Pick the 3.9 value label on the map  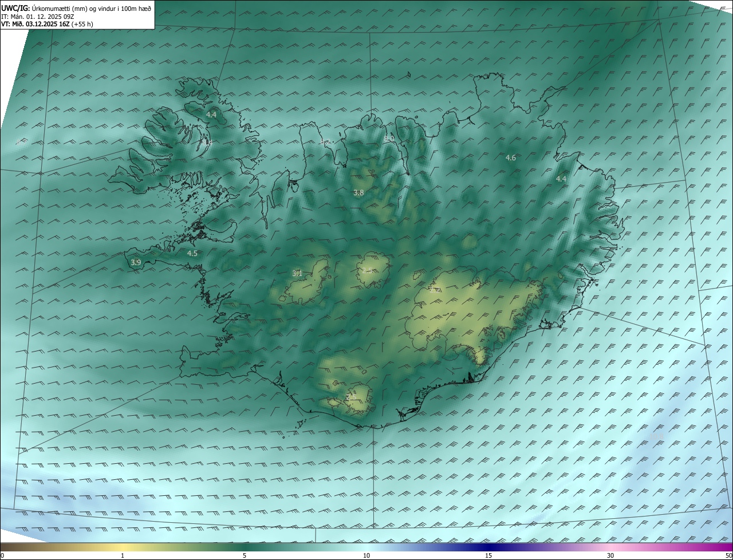pyautogui.click(x=136, y=262)
